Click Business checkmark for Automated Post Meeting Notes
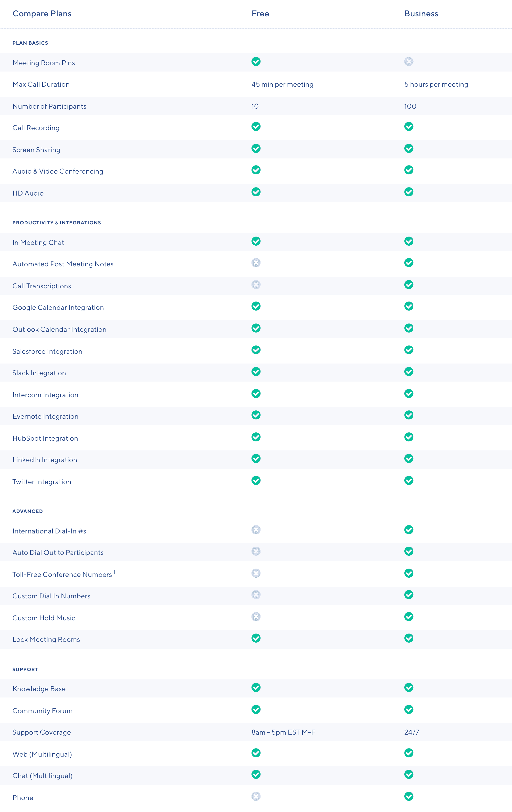The height and width of the screenshot is (812, 512). [x=409, y=263]
